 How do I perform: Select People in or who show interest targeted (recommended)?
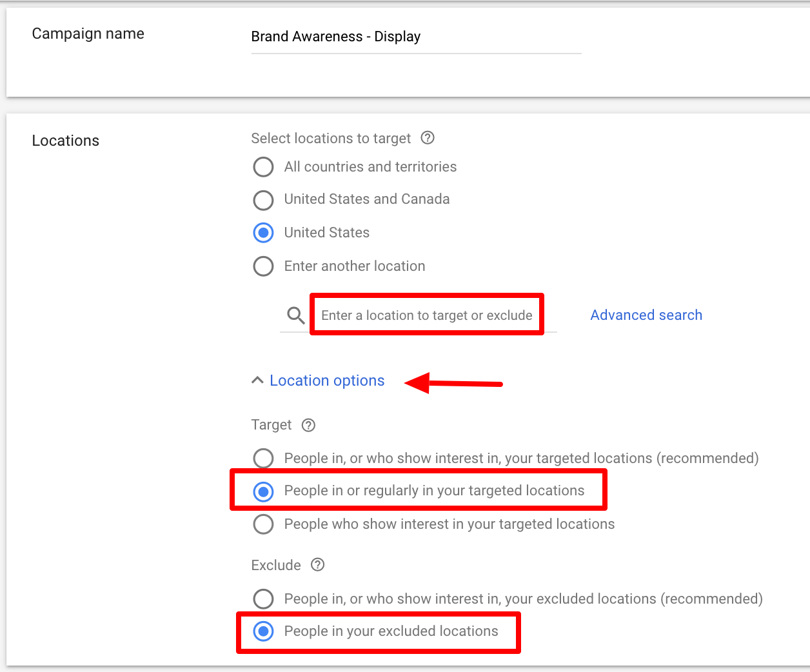[263, 459]
